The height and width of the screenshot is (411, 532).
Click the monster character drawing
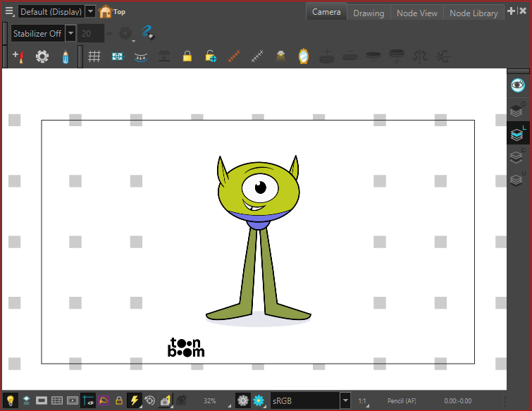(x=258, y=239)
